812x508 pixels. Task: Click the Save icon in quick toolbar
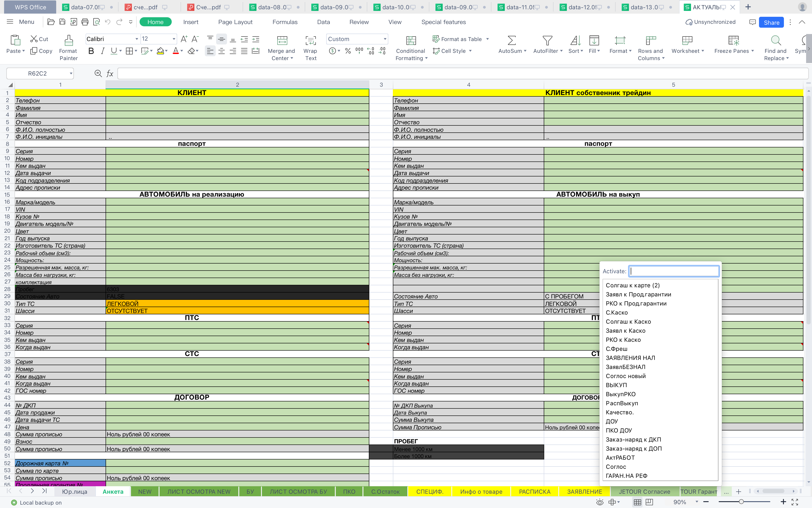pyautogui.click(x=62, y=22)
